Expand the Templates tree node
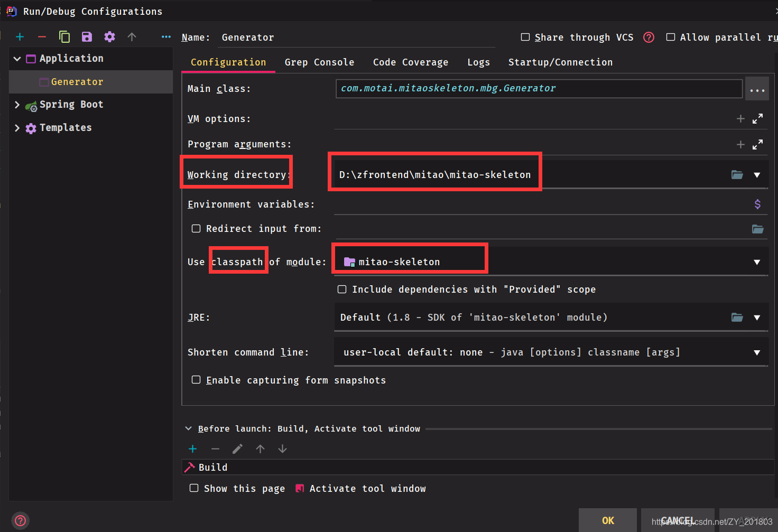Viewport: 778px width, 532px height. pos(17,128)
